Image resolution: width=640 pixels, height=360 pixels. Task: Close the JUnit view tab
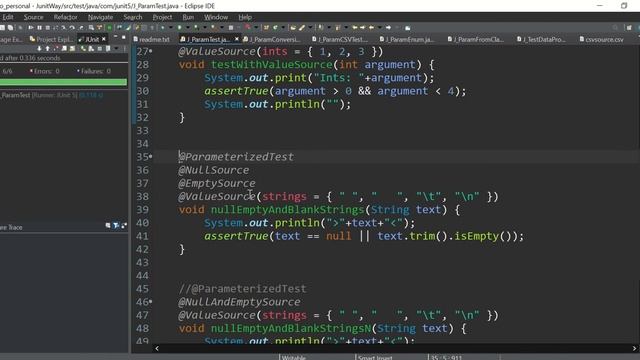pos(104,39)
